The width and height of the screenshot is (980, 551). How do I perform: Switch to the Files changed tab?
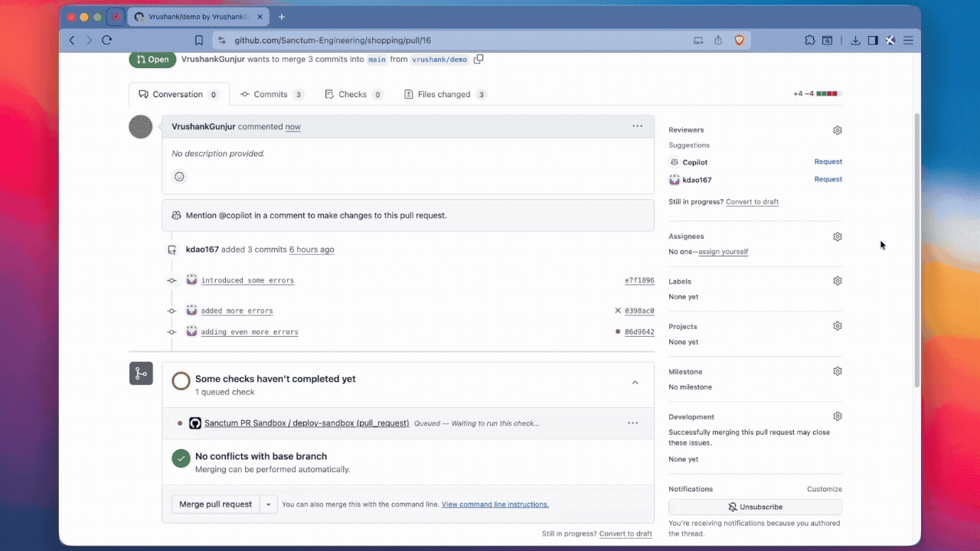point(444,94)
